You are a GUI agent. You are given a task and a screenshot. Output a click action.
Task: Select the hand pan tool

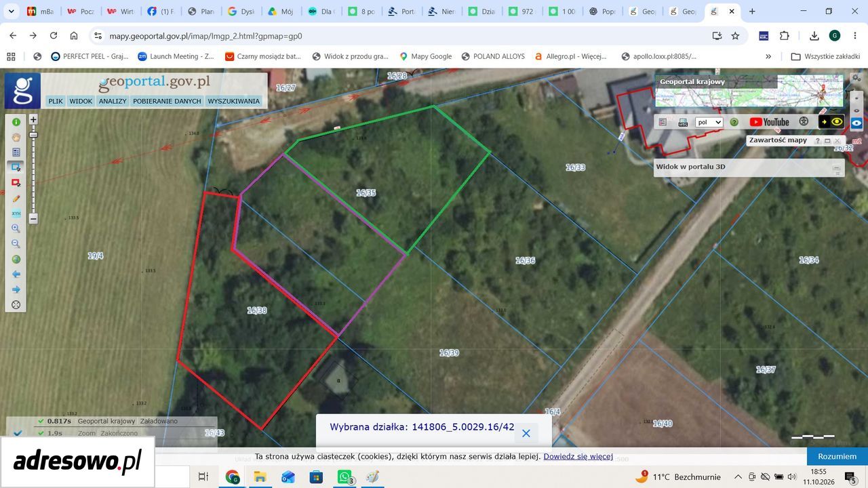pos(16,137)
